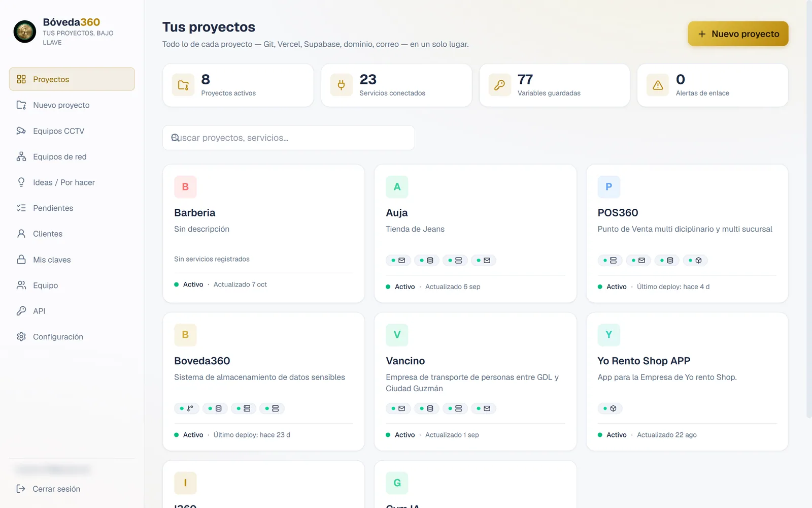
Task: Click the 'Actualizado 22 ago' text
Action: pos(667,435)
